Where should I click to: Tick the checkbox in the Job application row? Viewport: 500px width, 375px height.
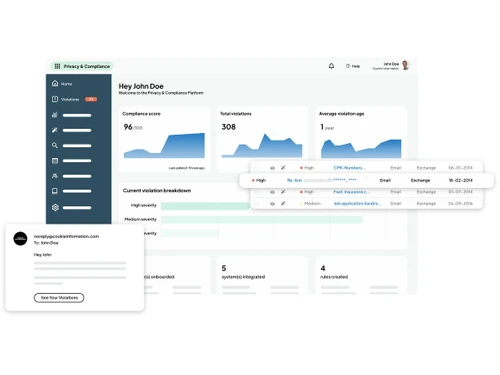(x=257, y=203)
